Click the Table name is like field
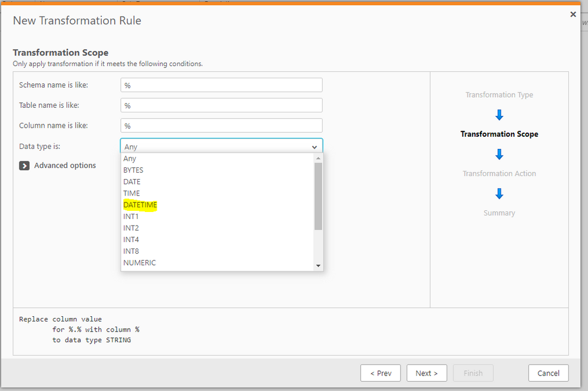This screenshot has width=588, height=391. 222,105
